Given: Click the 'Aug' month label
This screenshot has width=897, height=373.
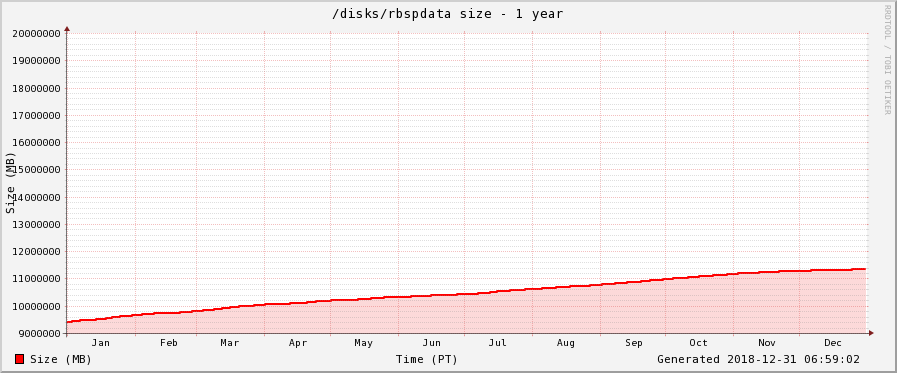Looking at the screenshot, I should [566, 343].
